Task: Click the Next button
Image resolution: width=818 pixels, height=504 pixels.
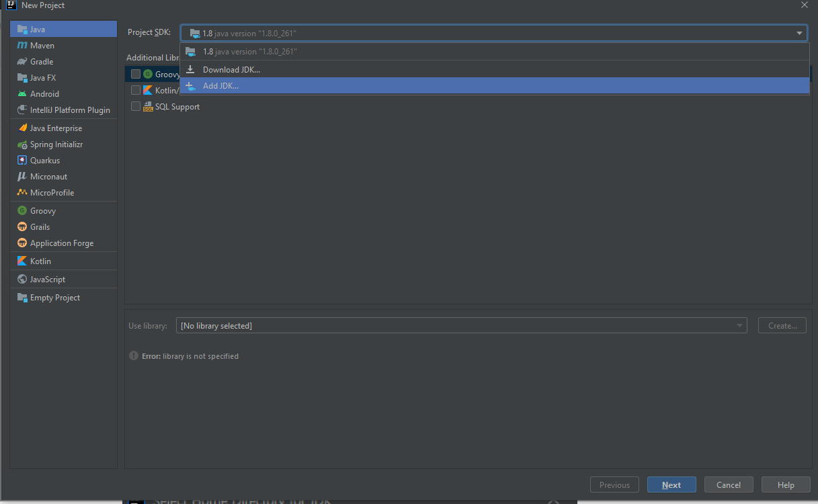Action: coord(671,485)
